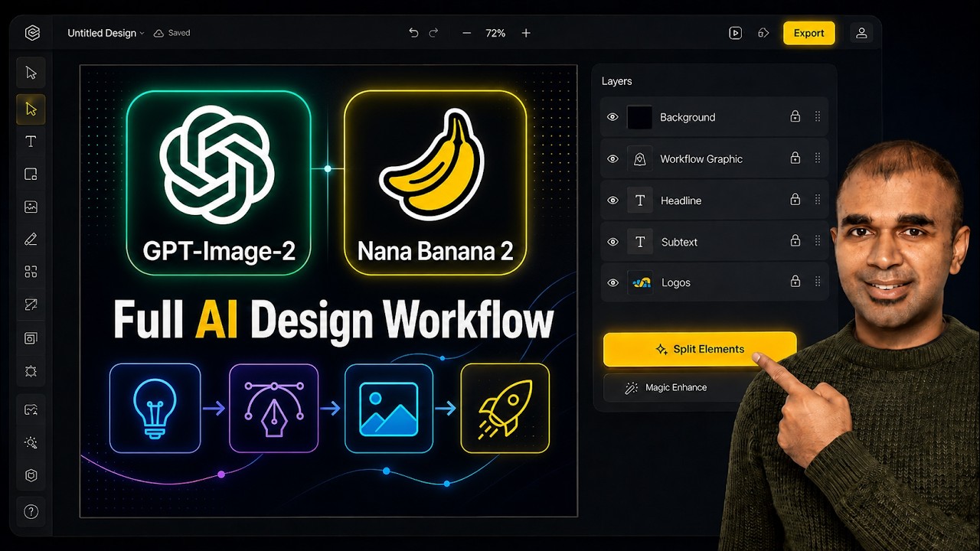Select the resize frame tool
980x551 pixels.
click(31, 305)
